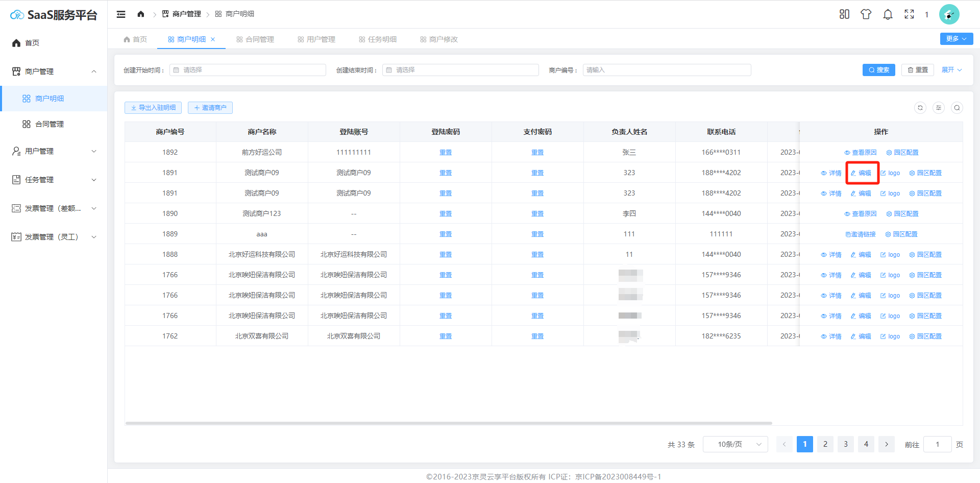Reset 登陆密码 for 前方好运公司
This screenshot has height=483, width=980.
point(446,153)
